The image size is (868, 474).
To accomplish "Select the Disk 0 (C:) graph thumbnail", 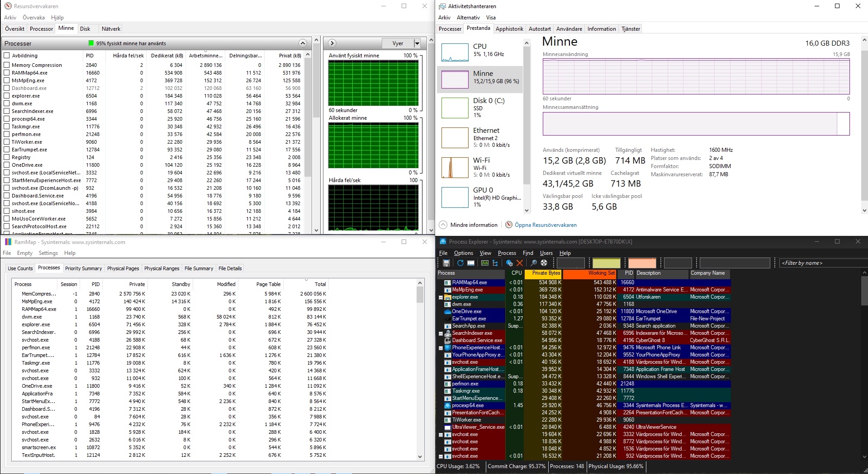I will 455,108.
